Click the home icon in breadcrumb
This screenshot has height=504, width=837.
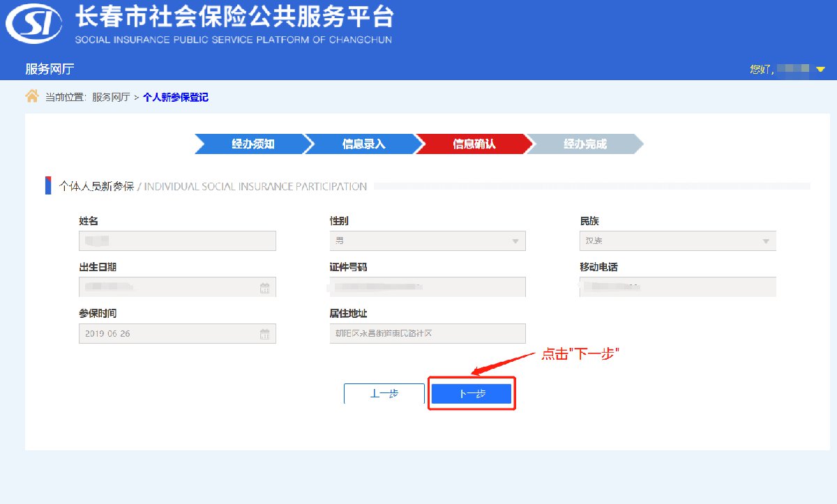click(x=32, y=96)
